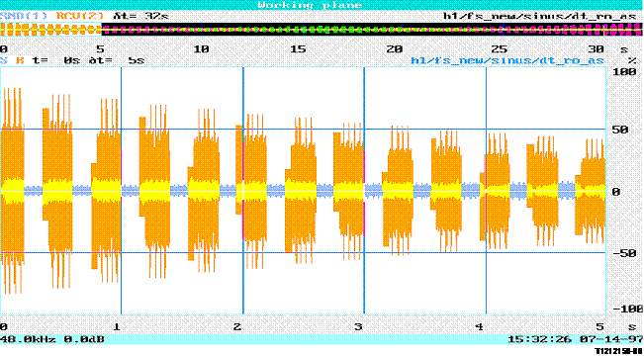644x356 pixels.
Task: Select the blue SND(1) channel label
Action: pos(25,16)
